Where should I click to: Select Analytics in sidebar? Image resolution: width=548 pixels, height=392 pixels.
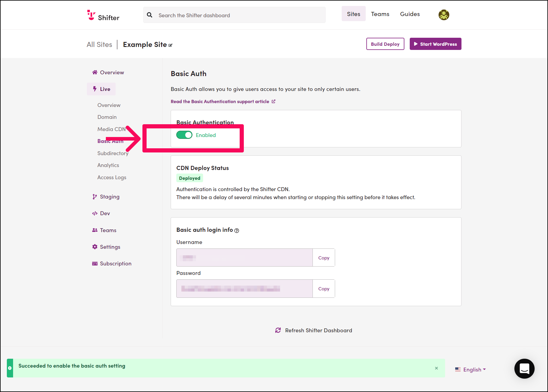pyautogui.click(x=108, y=165)
